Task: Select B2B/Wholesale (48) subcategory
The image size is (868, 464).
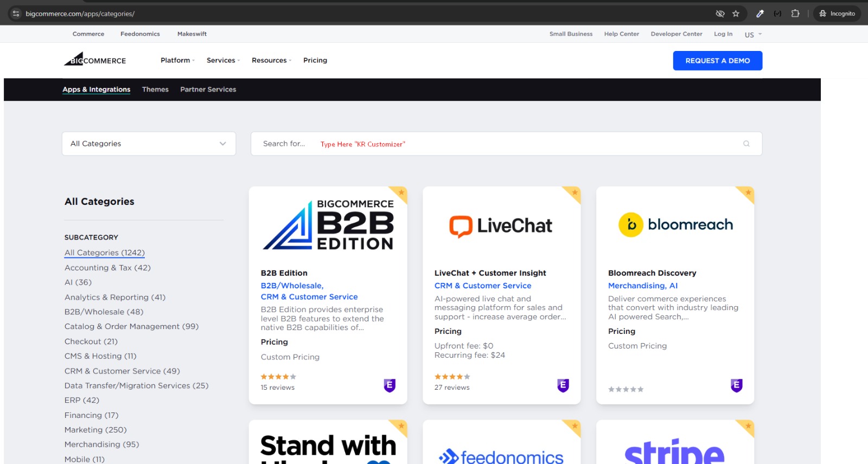Action: click(104, 312)
